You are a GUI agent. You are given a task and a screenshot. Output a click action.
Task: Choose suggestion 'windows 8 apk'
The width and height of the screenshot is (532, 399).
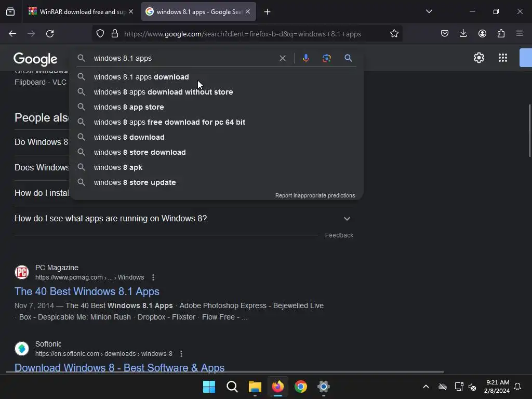point(216,167)
